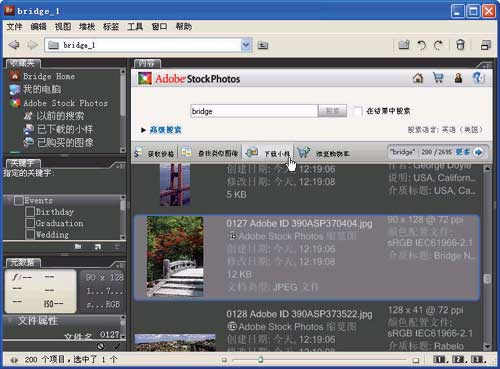Click the thumbnail size slider handle

[x=260, y=359]
